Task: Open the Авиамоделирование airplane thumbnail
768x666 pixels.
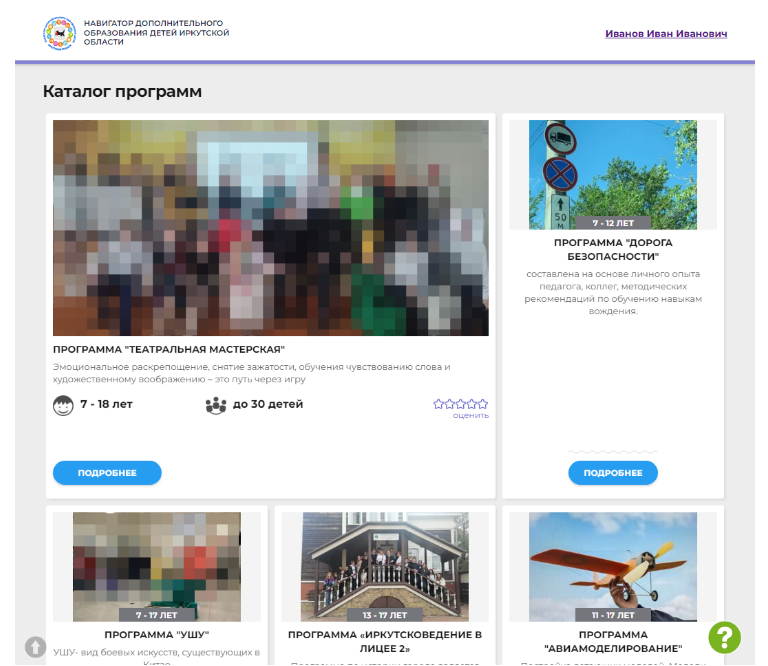Action: click(613, 566)
